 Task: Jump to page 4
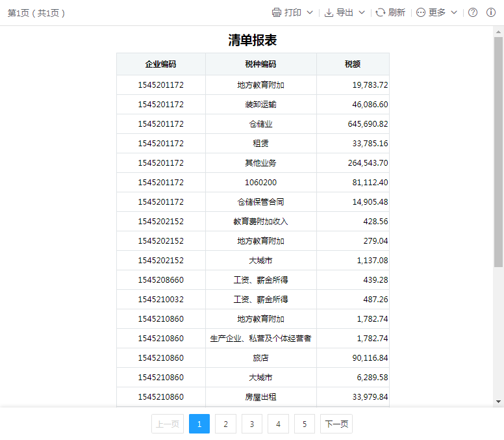pyautogui.click(x=278, y=424)
